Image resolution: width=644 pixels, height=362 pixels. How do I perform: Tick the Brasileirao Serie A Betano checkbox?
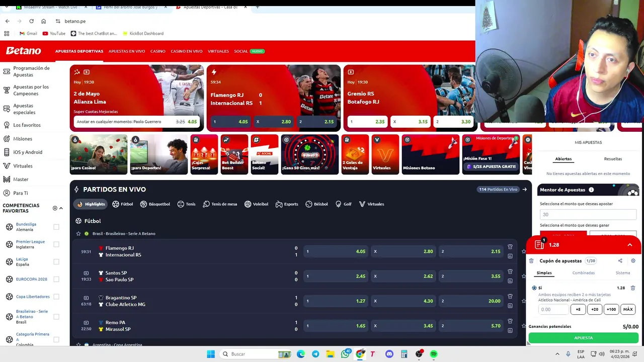coord(56,317)
